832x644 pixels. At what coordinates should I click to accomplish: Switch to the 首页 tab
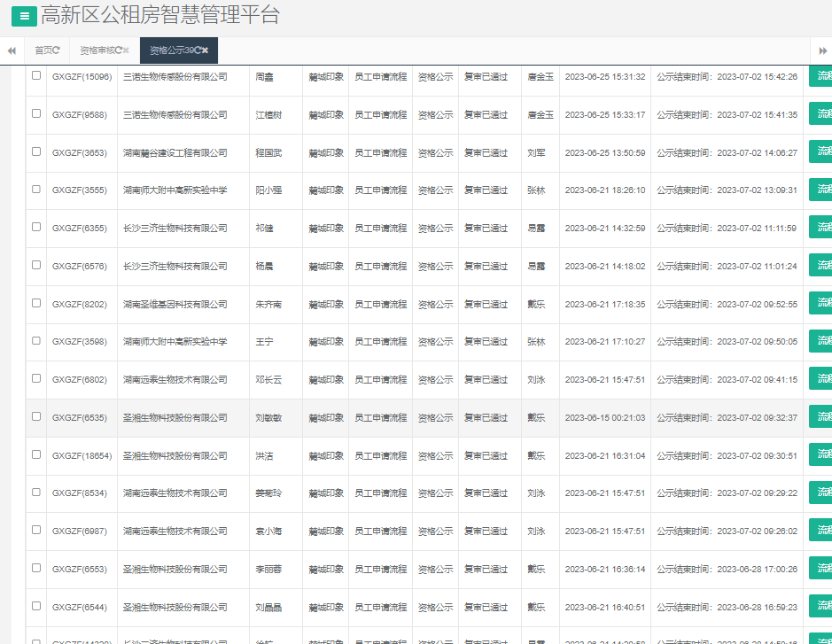(42, 50)
